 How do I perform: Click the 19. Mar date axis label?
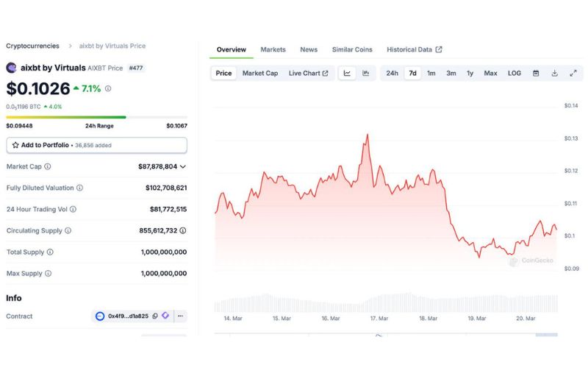point(476,319)
